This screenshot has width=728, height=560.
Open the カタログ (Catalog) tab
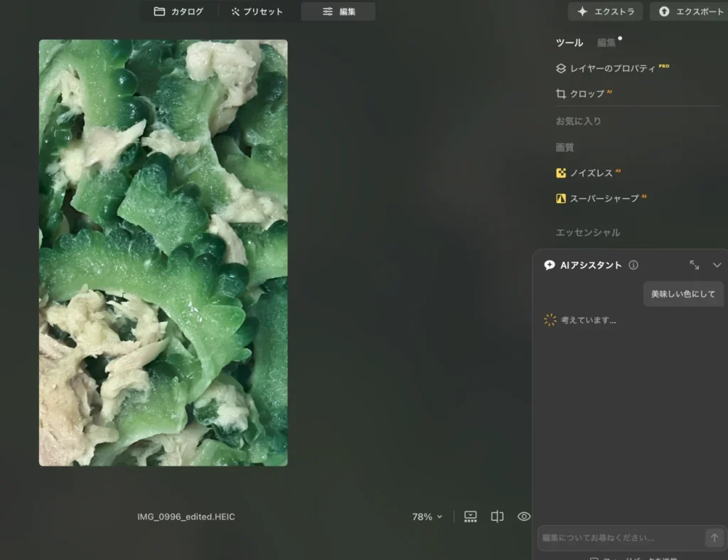(x=178, y=11)
